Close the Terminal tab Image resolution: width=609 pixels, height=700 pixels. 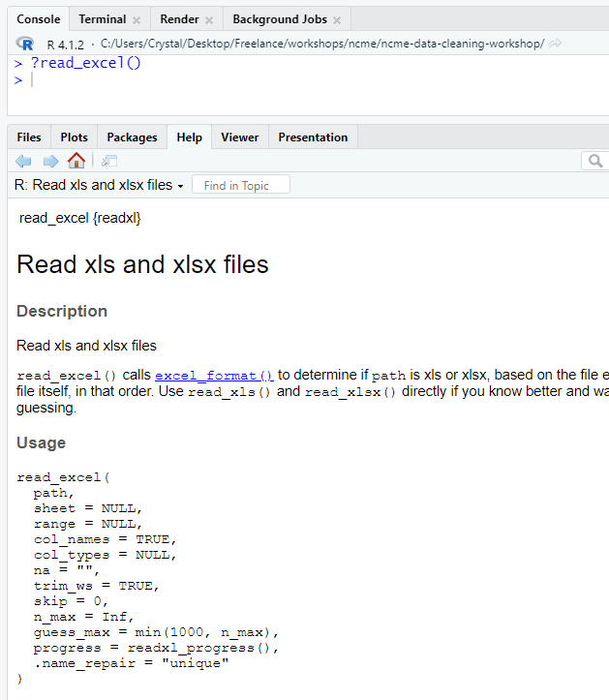(x=137, y=20)
